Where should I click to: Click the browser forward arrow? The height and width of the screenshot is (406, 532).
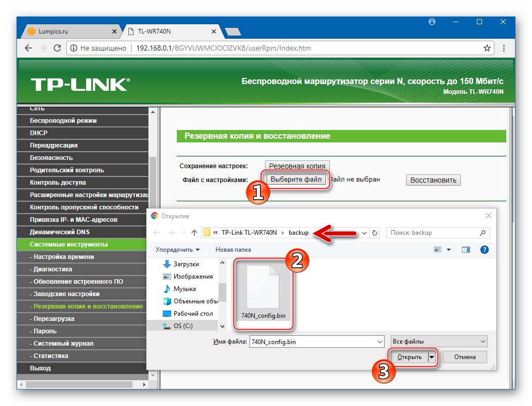coord(43,48)
